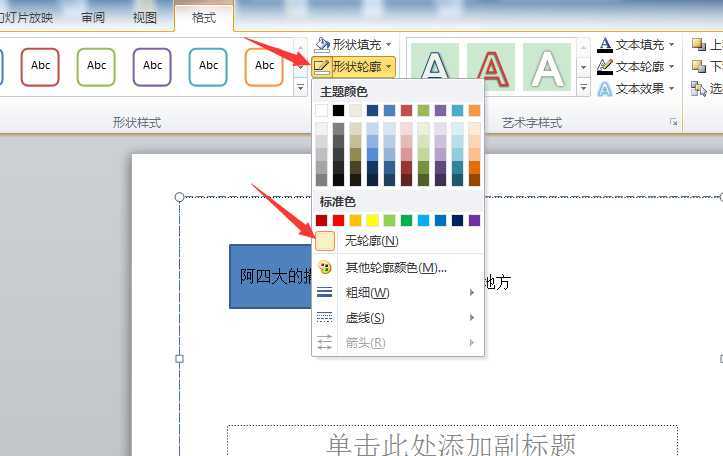Select the green-outlined Abc shape style
This screenshot has width=723, height=456.
pyautogui.click(x=96, y=67)
